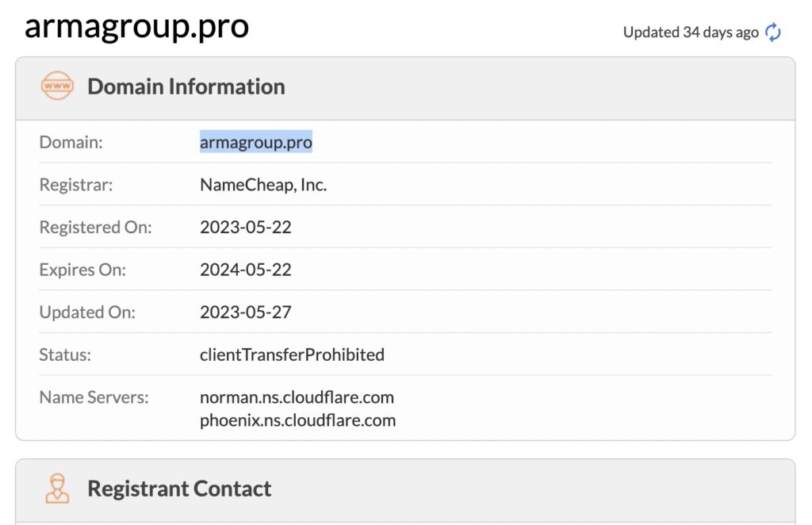The width and height of the screenshot is (812, 525).
Task: Click the Expires On: field label
Action: (82, 270)
